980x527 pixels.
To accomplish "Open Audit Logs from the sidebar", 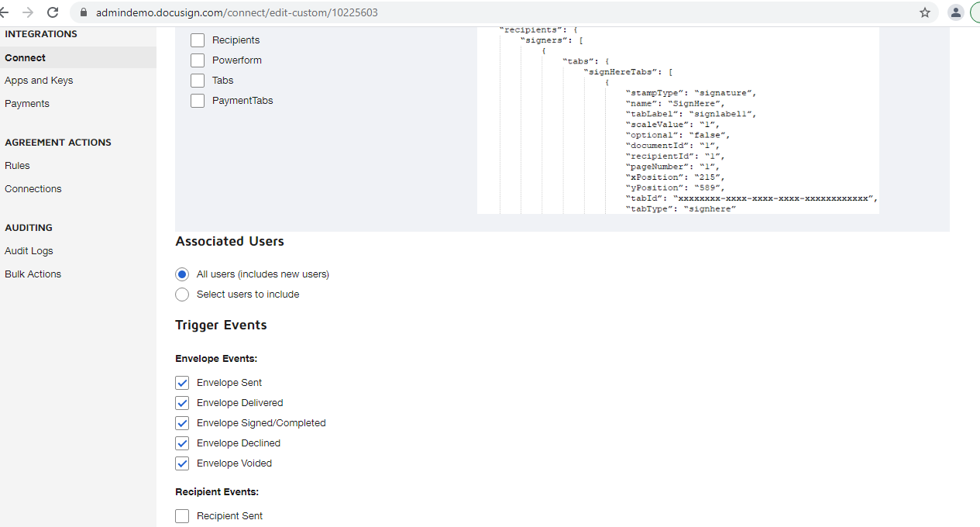I will [x=29, y=251].
